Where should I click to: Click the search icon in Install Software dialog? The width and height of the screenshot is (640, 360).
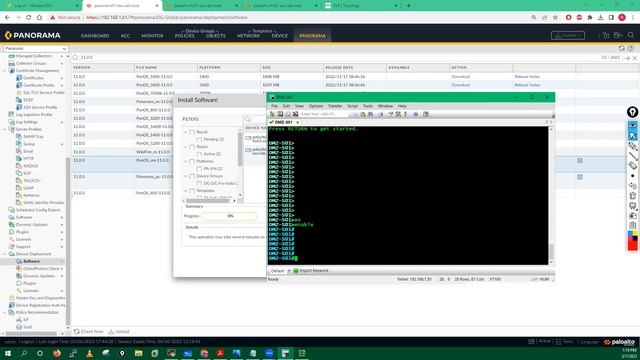[248, 119]
